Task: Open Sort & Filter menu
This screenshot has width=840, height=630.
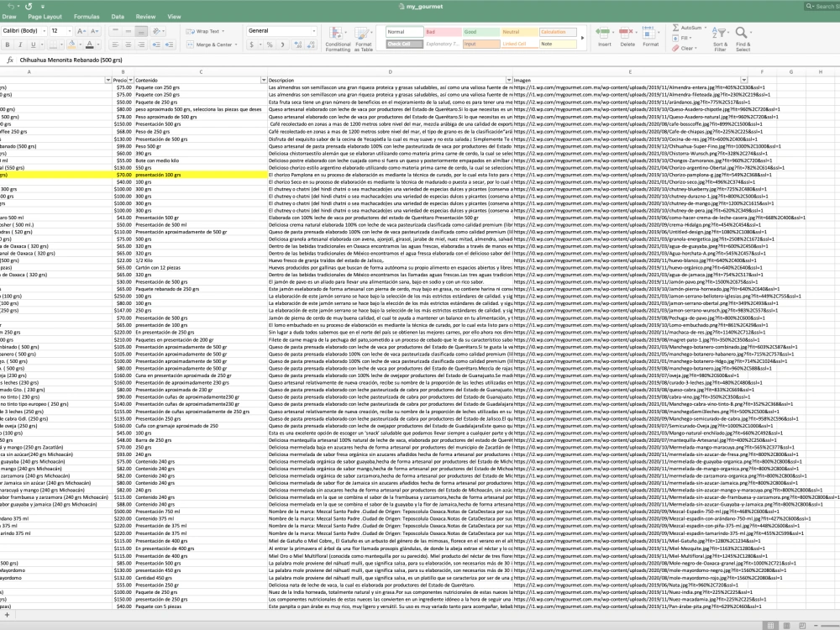Action: pyautogui.click(x=720, y=39)
